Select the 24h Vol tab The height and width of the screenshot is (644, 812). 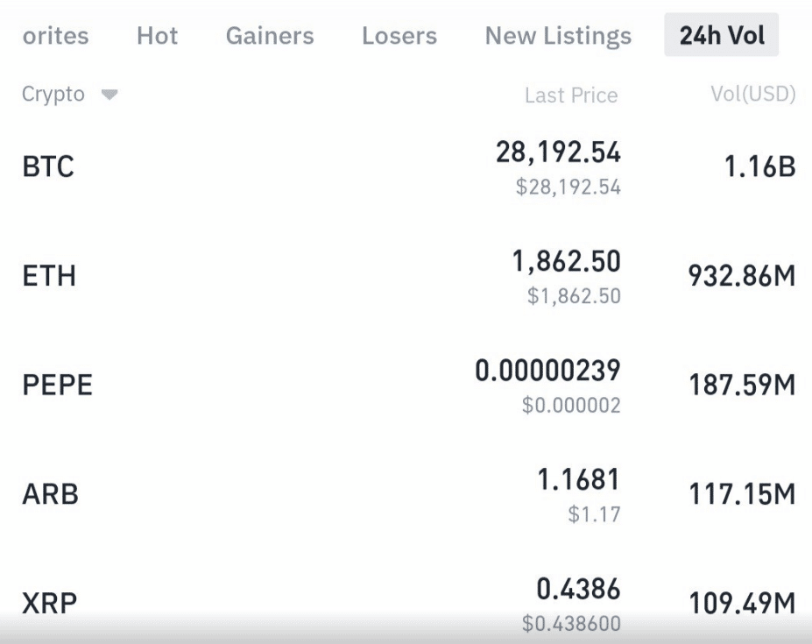722,35
